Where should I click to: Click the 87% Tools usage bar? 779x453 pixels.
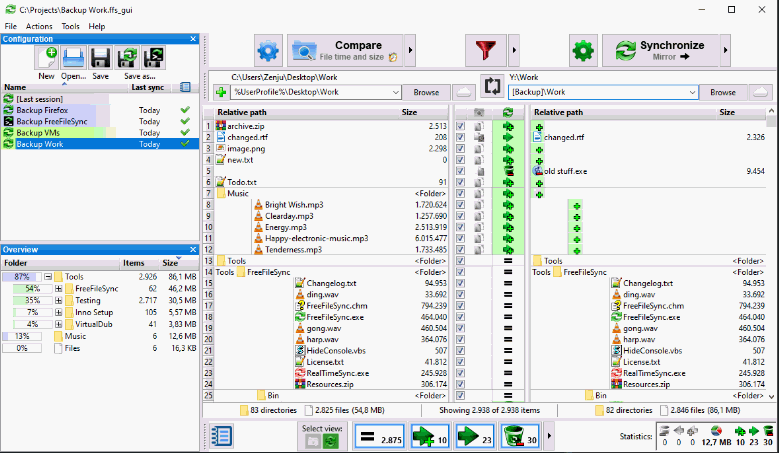[x=22, y=277]
